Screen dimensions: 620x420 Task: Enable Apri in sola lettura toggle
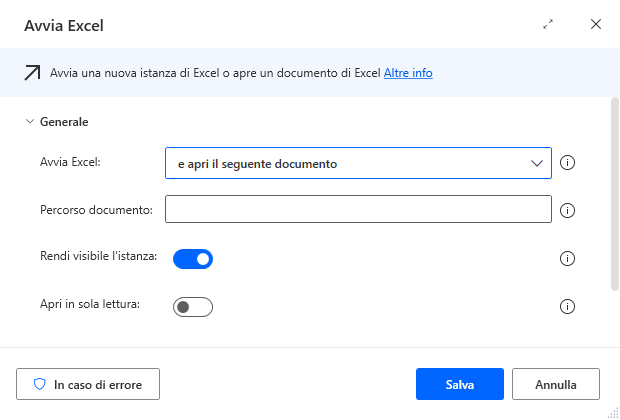193,307
